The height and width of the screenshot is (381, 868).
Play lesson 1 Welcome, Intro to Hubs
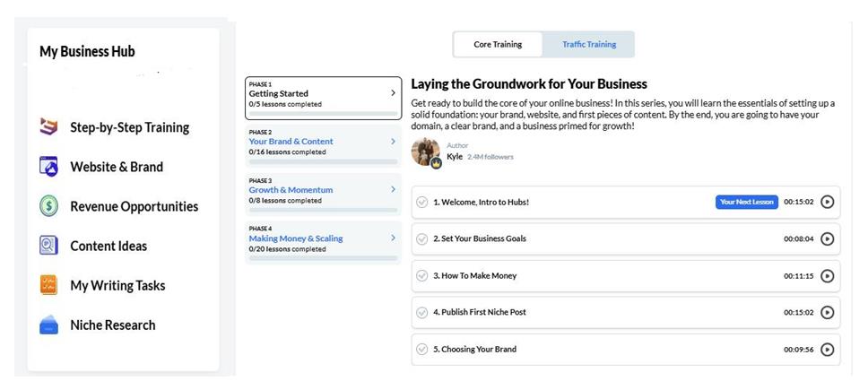827,202
